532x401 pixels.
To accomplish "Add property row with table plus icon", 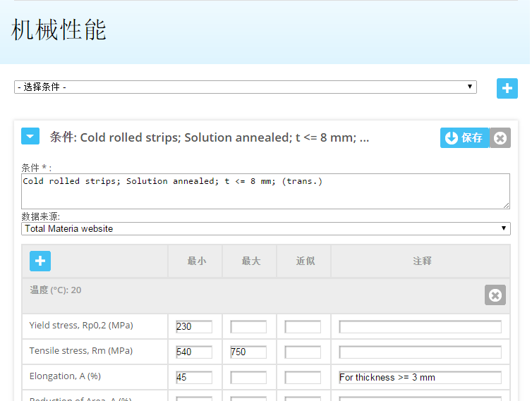I will 40,261.
